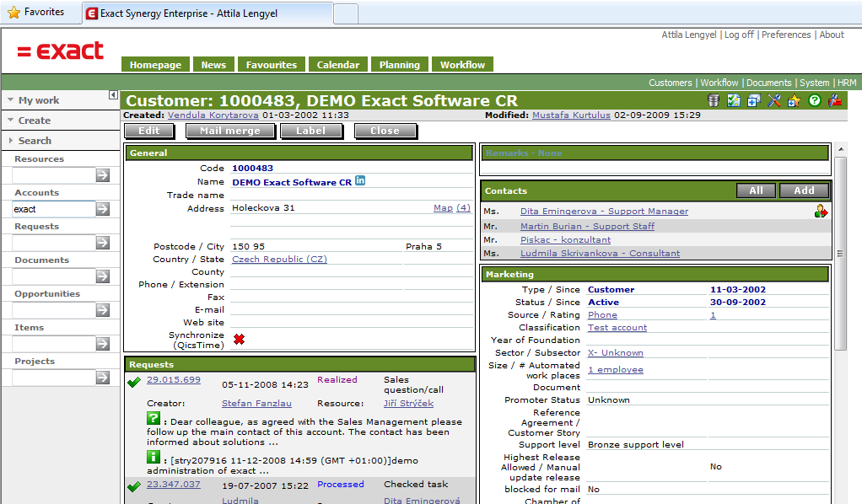Click the Edit button
The image size is (862, 504).
(x=149, y=131)
